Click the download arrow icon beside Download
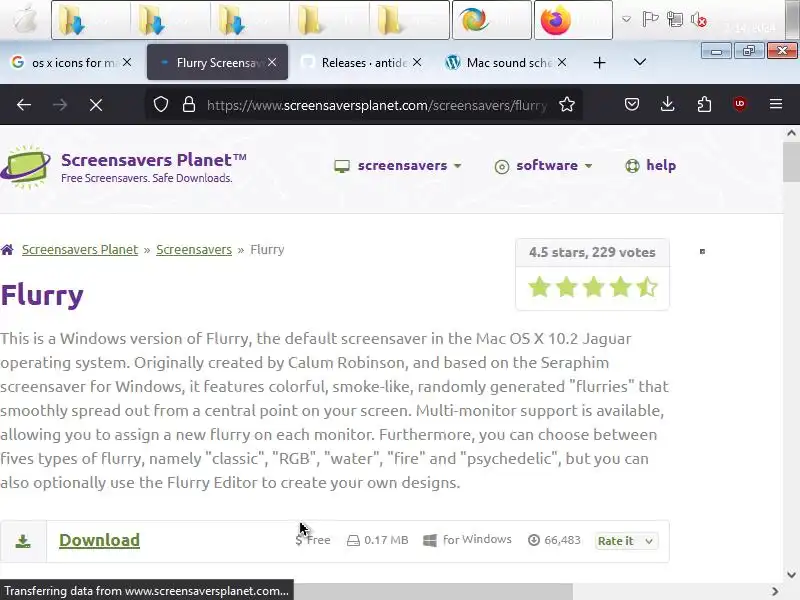Image resolution: width=800 pixels, height=600 pixels. point(23,541)
